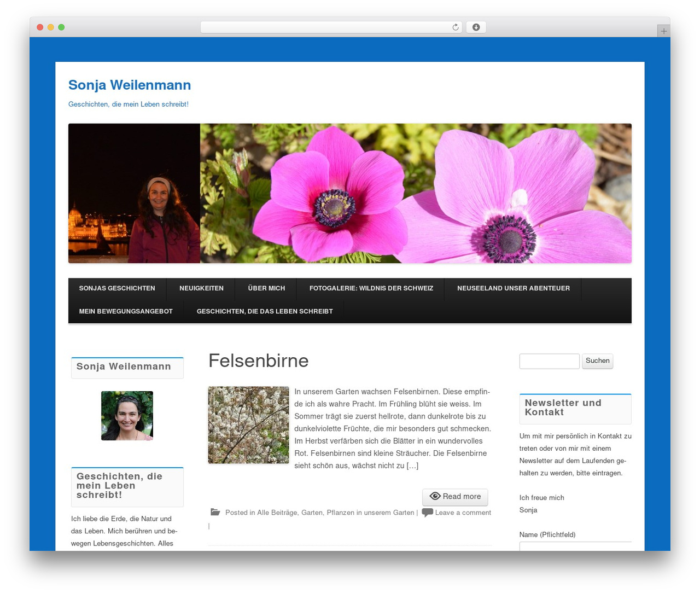The image size is (700, 593).
Task: Go to the Neuigkeiten menu item
Action: 201,288
